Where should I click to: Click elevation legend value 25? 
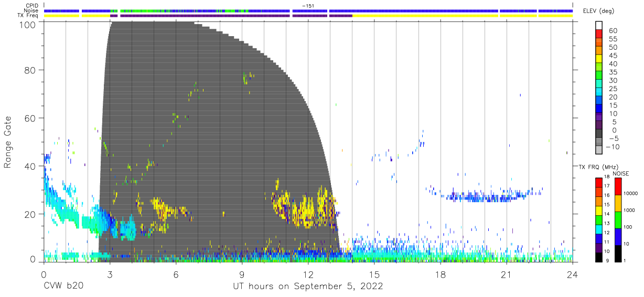pos(613,89)
